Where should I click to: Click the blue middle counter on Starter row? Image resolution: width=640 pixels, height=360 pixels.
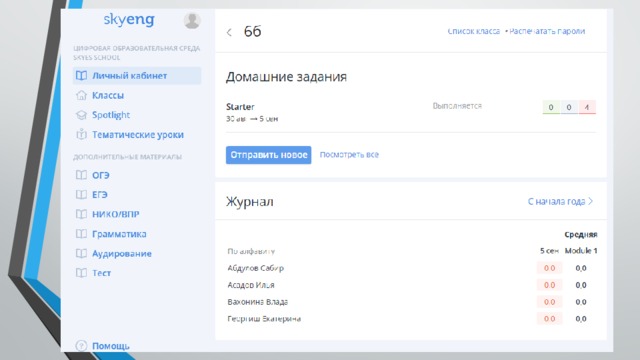[569, 107]
